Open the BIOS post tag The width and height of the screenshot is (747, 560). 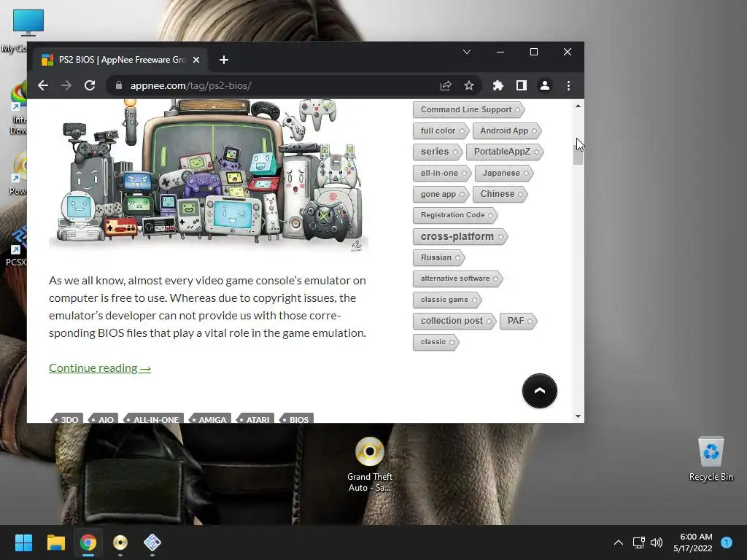pos(296,419)
